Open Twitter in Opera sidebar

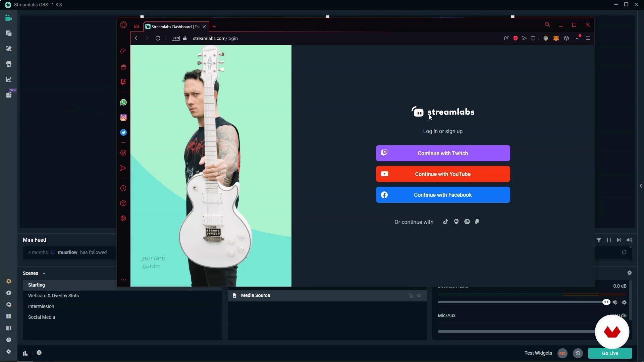point(123,132)
